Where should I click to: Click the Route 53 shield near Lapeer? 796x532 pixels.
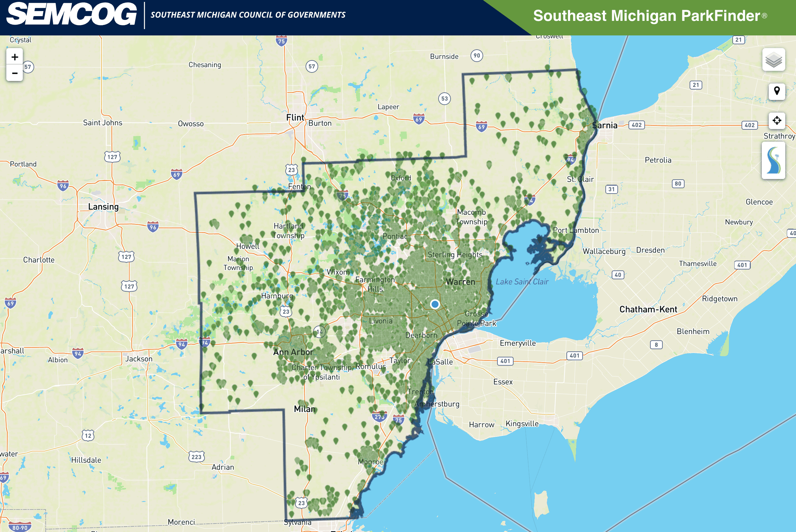tap(444, 99)
